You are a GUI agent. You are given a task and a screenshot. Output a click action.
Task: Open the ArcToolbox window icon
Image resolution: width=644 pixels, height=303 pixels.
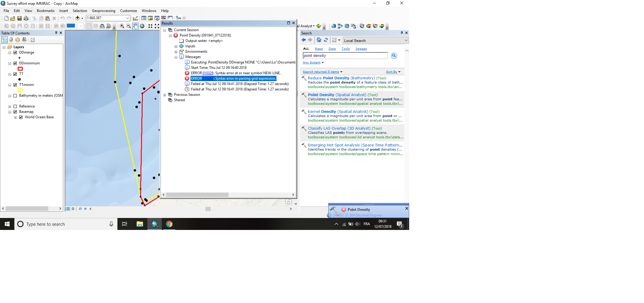(164, 18)
